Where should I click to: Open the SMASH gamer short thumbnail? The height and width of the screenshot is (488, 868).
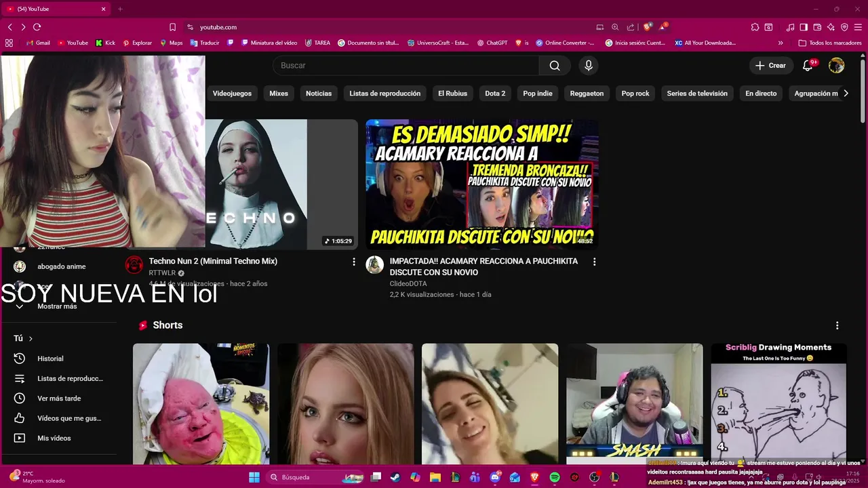(634, 404)
